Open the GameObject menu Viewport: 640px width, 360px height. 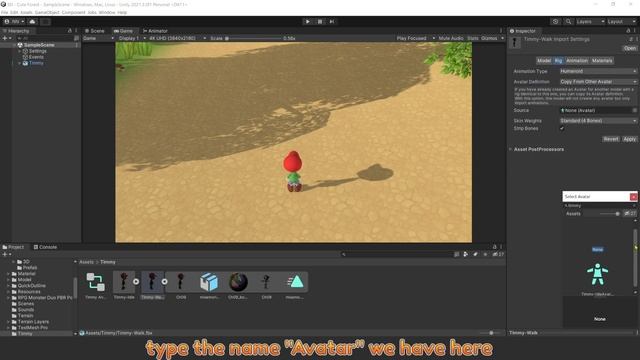point(47,13)
